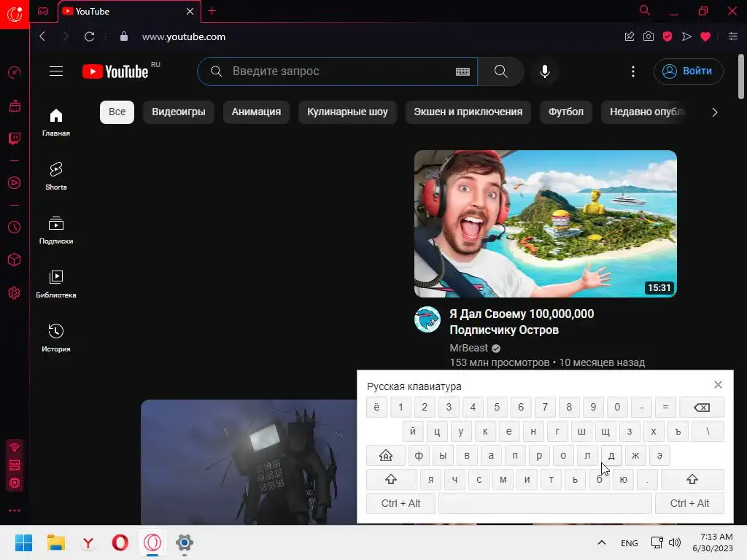
Task: Click the search magnifier button
Action: 500,71
